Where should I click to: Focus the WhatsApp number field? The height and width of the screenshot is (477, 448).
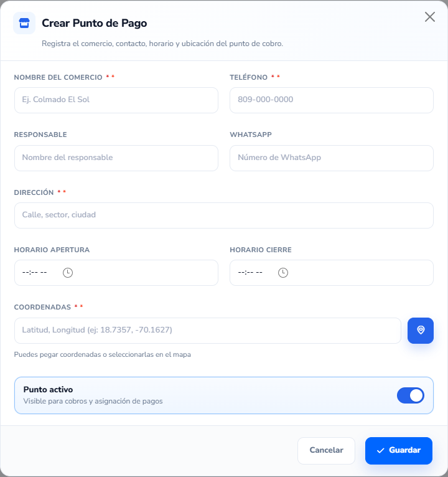[332, 158]
